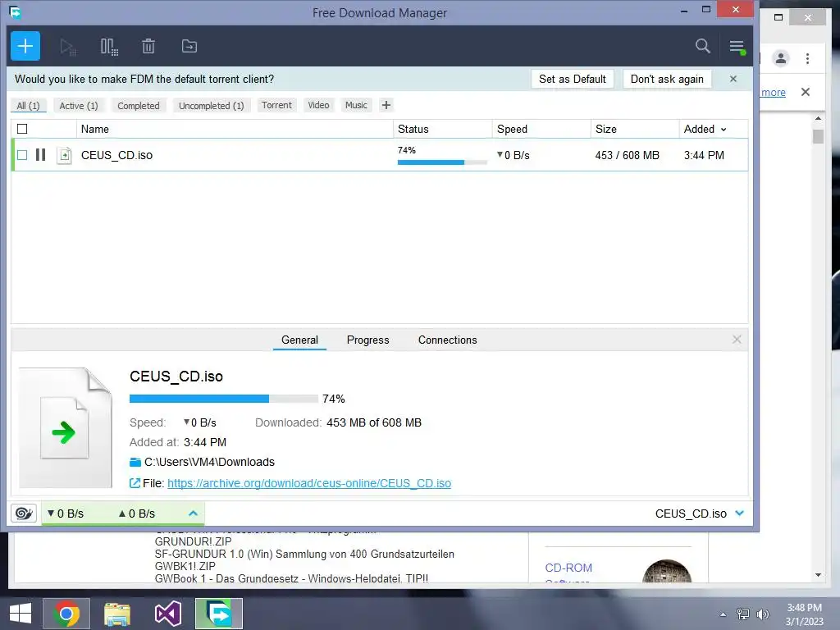Open the Windows Start button

[x=21, y=614]
